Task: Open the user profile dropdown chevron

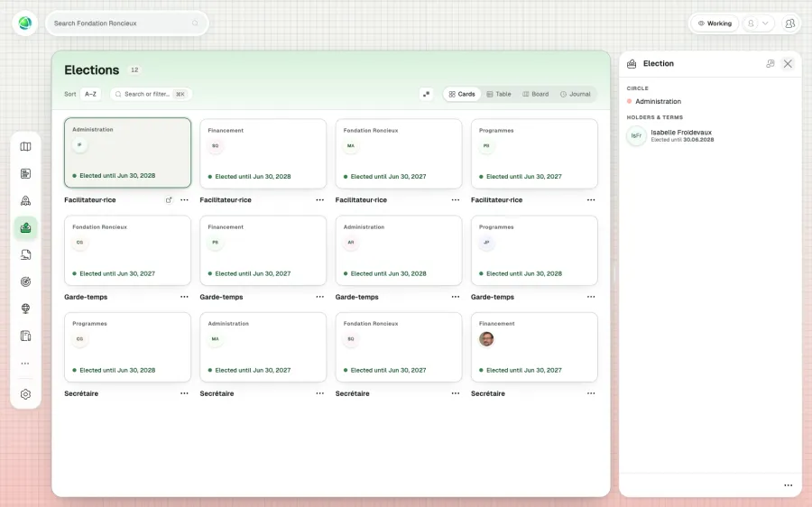Action: click(765, 23)
